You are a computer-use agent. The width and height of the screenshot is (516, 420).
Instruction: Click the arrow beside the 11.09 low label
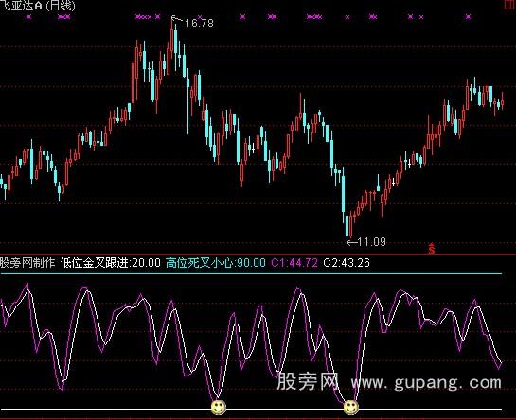[352, 243]
